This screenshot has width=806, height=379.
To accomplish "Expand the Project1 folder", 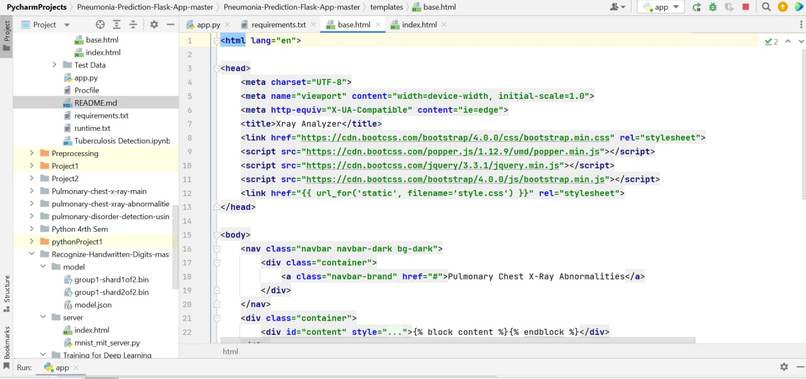I will coord(32,166).
